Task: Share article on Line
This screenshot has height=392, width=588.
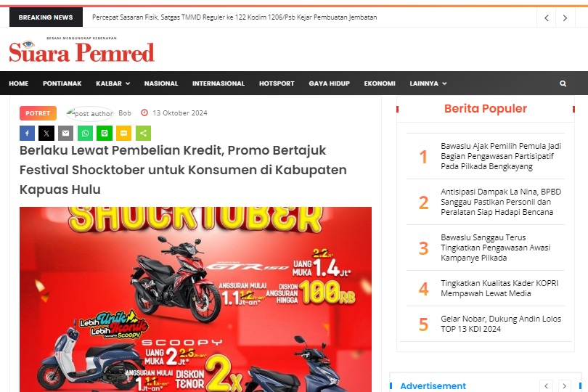Action: [x=105, y=133]
